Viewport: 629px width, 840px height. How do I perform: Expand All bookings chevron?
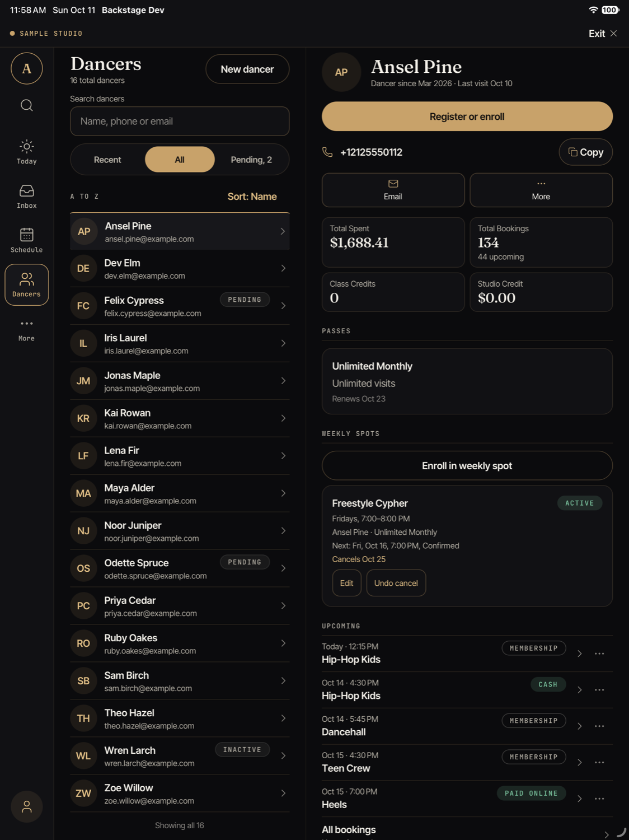tap(607, 835)
